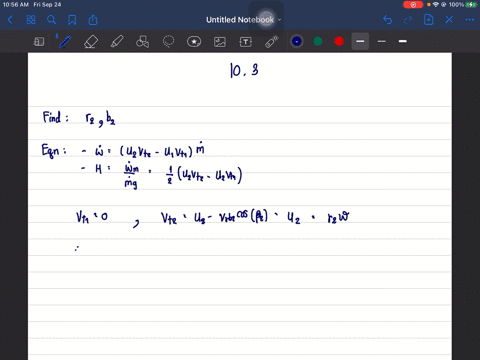Screen dimensions: 480x360
Task: Close the notebook with the X icon
Action: [449, 20]
